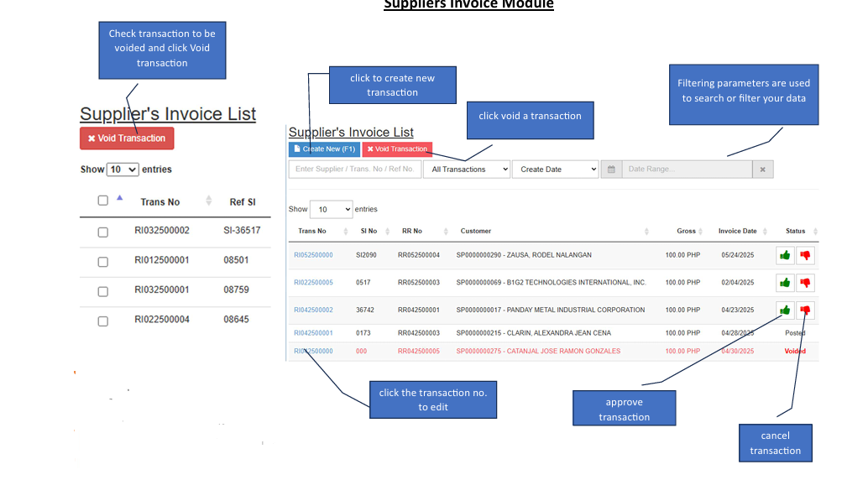This screenshot has width=868, height=480.
Task: Cancel invoice RI052500000 with thumbs-down icon
Action: pyautogui.click(x=805, y=255)
